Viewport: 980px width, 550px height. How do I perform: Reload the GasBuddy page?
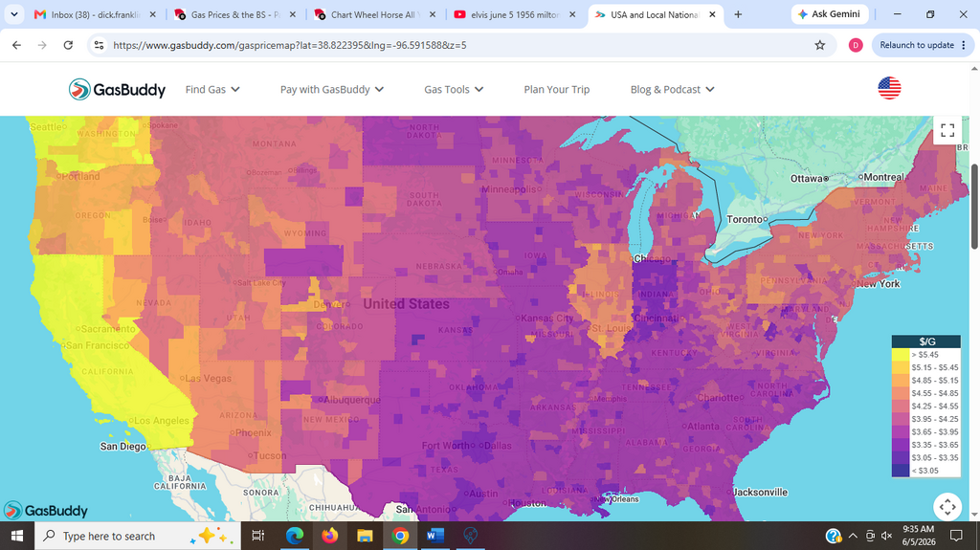[x=68, y=45]
